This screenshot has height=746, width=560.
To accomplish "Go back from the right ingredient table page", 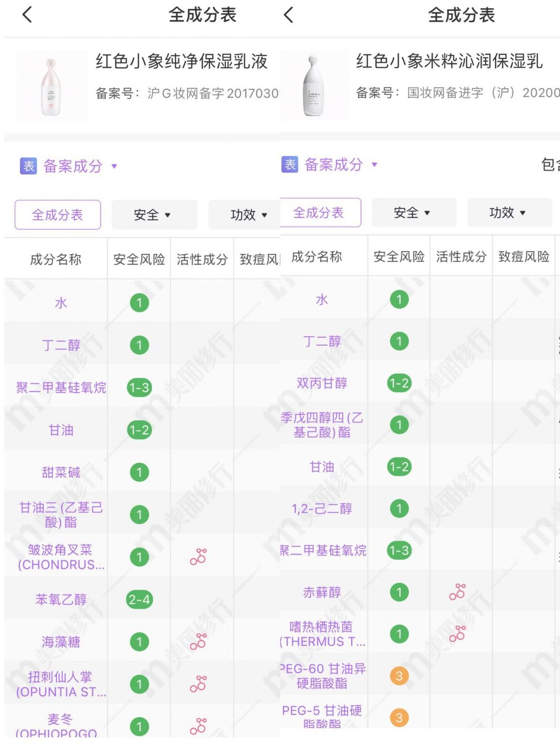I will 288,15.
